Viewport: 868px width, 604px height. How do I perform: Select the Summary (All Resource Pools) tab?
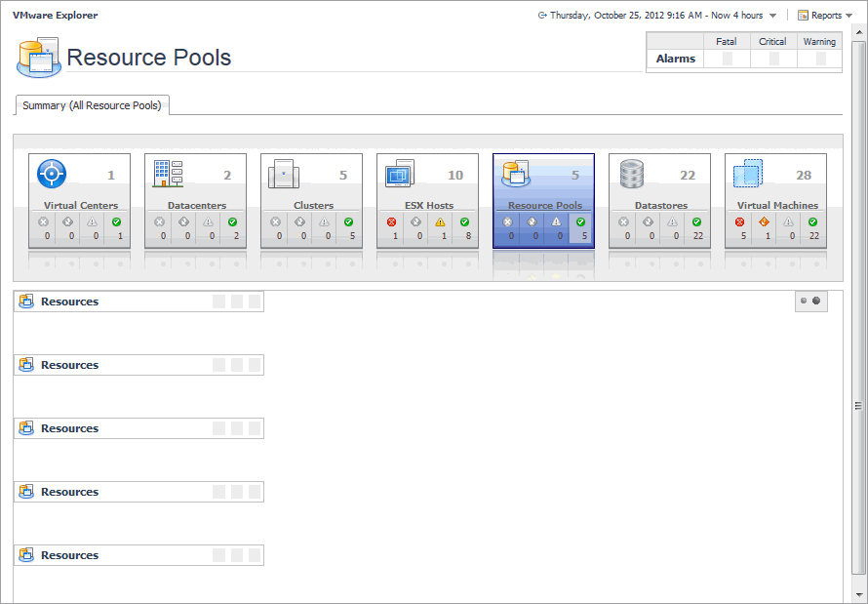point(92,105)
